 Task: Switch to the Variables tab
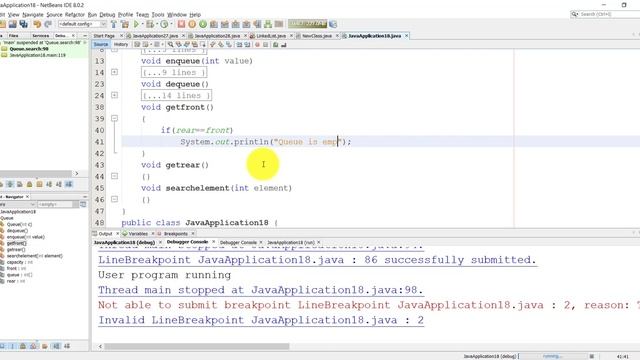coord(138,234)
